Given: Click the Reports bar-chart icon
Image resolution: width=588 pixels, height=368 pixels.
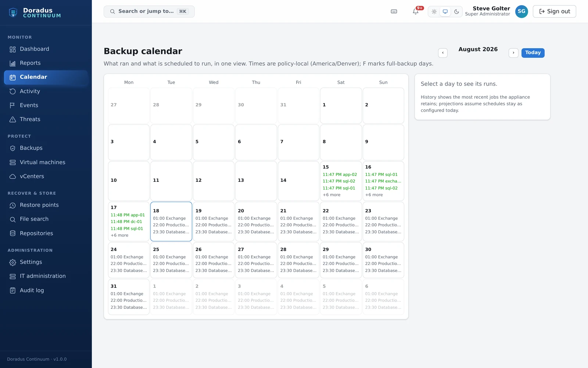Looking at the screenshot, I should click(x=12, y=63).
